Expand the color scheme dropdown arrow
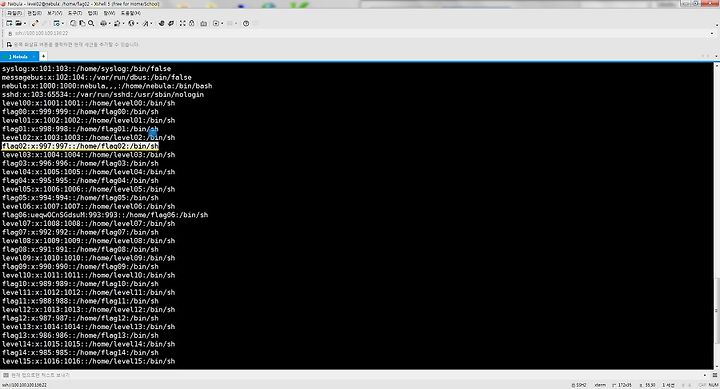 point(124,23)
